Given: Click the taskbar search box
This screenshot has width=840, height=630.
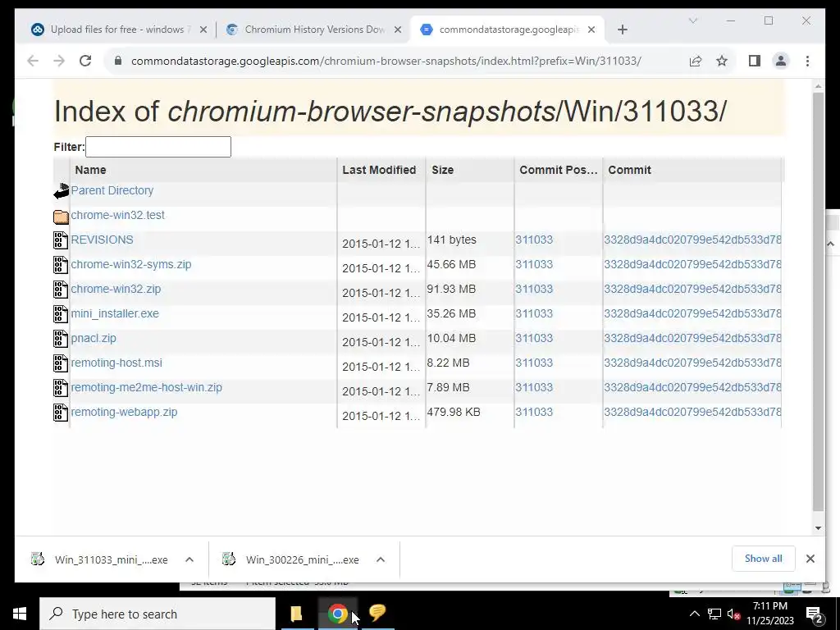Looking at the screenshot, I should 157,614.
